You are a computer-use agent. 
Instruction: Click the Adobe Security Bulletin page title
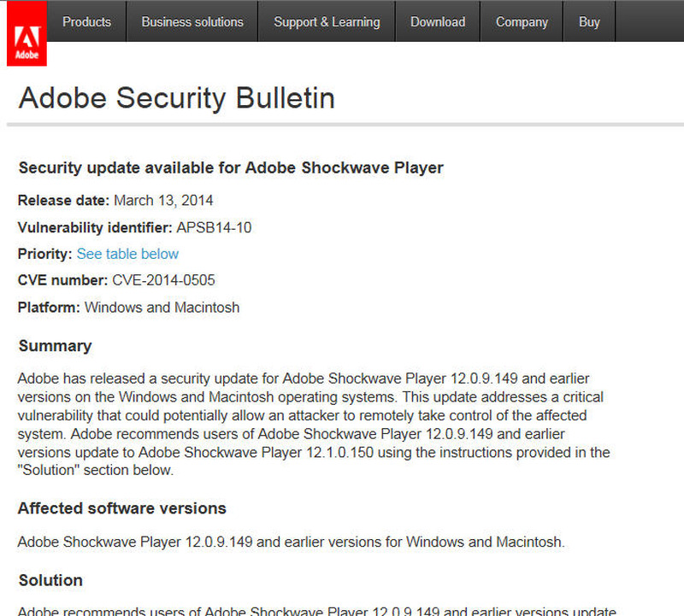[176, 98]
